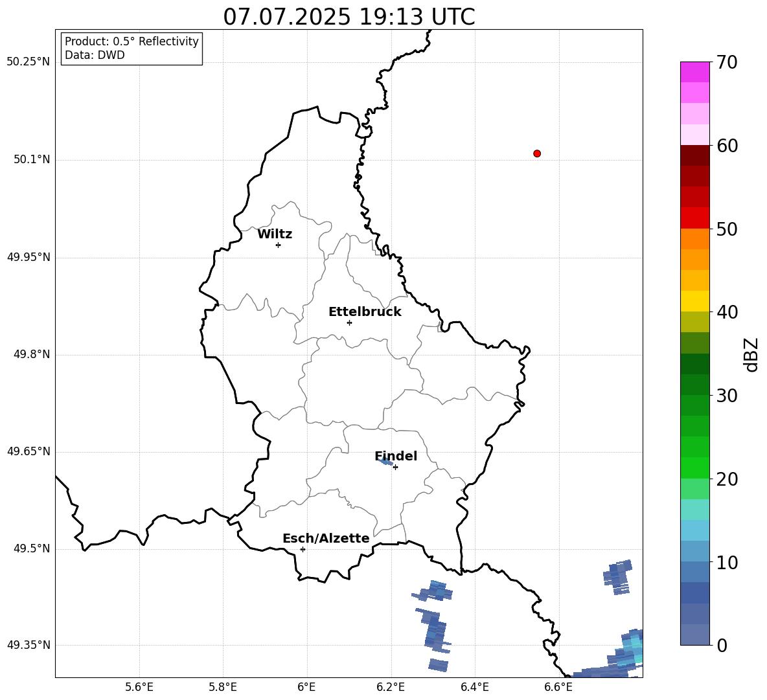The image size is (767, 700).
Task: Click the title 07.07.2025 19:13 UTC
Action: point(349,17)
